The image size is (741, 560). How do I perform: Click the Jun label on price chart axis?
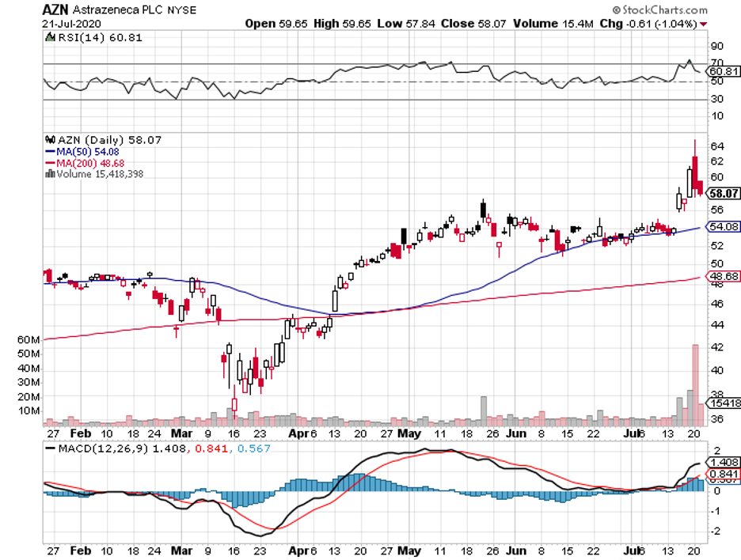(x=516, y=434)
